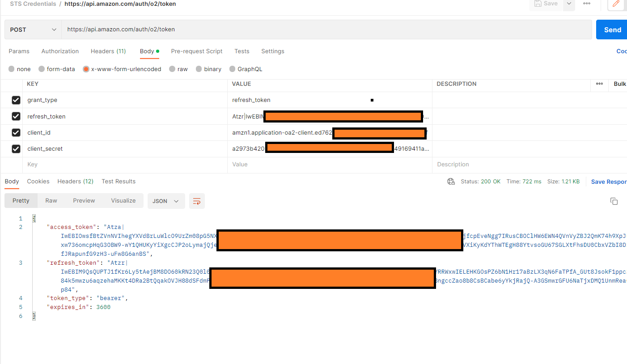This screenshot has height=364, width=627.
Task: Open the response Cookies tab
Action: 38,182
